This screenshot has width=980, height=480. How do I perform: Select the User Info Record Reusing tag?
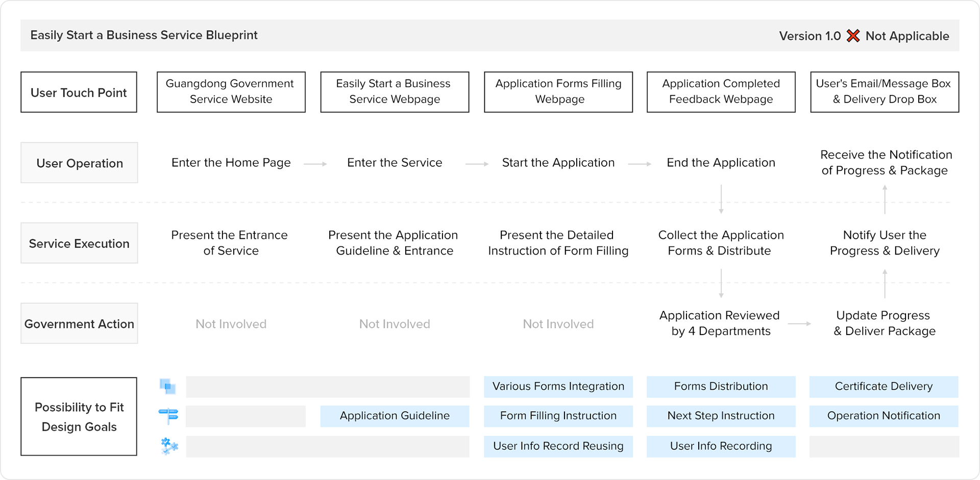[x=558, y=446]
